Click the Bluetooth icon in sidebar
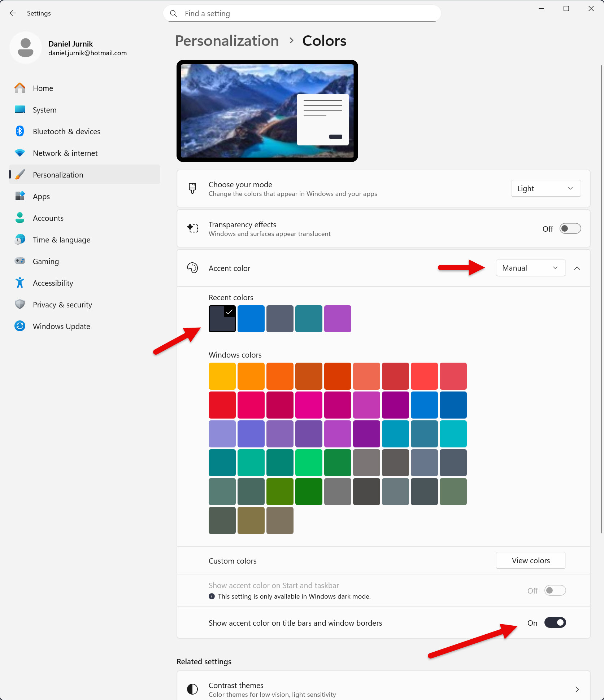The height and width of the screenshot is (700, 604). pyautogui.click(x=20, y=131)
